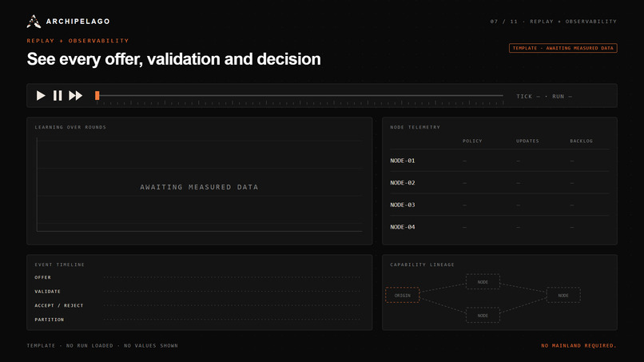Select NODE-04 row in Node Telemetry
Image resolution: width=644 pixels, height=362 pixels.
499,227
